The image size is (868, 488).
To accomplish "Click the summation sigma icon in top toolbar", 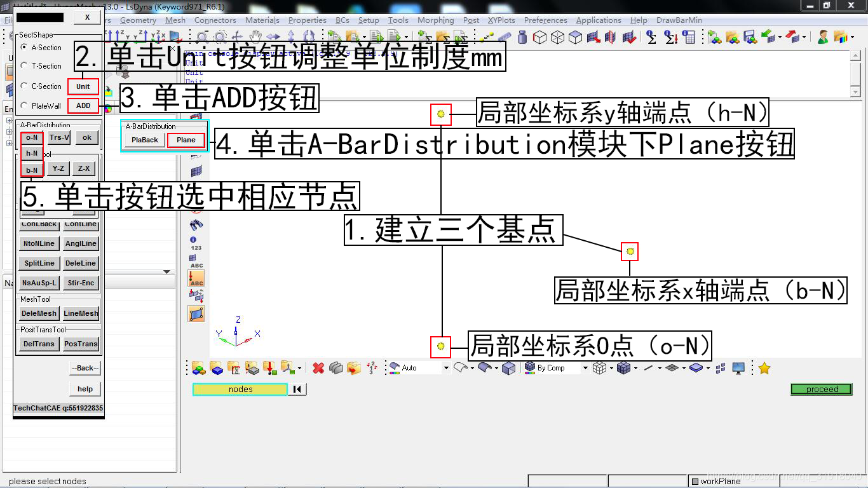I will (652, 37).
